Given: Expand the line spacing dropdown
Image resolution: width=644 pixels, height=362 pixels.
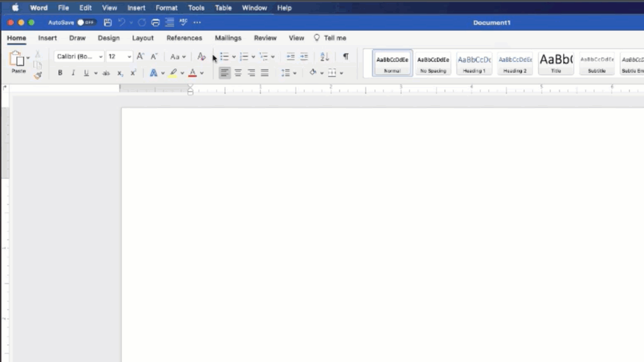Looking at the screenshot, I should coord(294,73).
